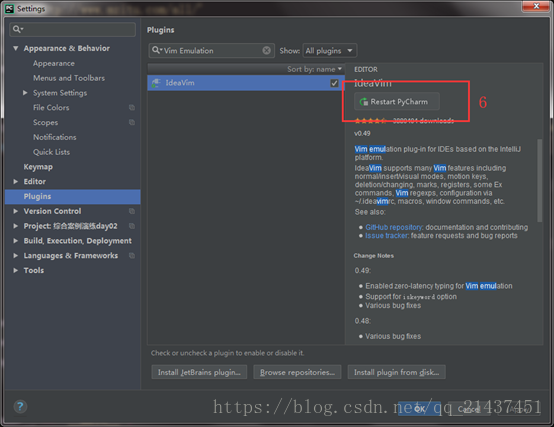This screenshot has height=427, width=554.
Task: Clear the Vim Emulation search text
Action: [x=266, y=51]
